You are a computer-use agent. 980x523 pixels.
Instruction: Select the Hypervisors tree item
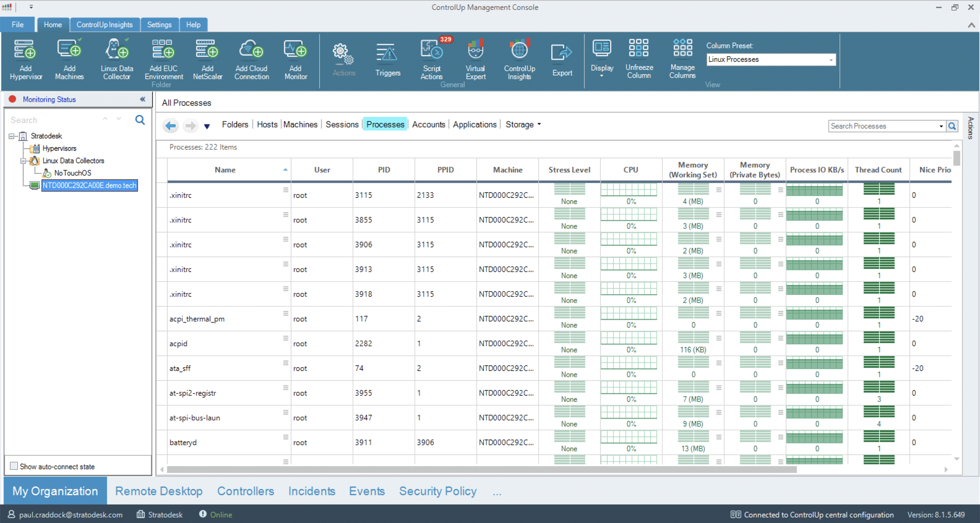click(59, 148)
